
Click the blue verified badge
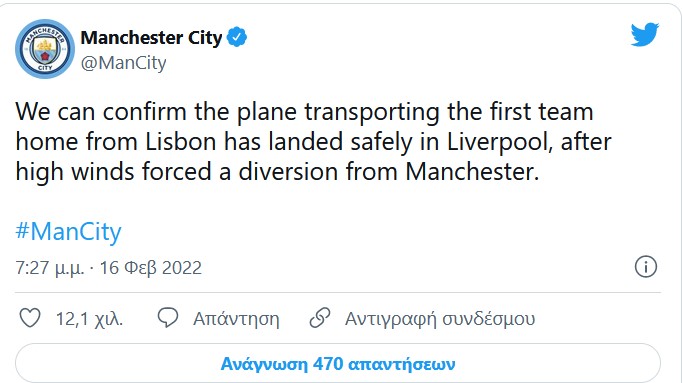[x=237, y=37]
